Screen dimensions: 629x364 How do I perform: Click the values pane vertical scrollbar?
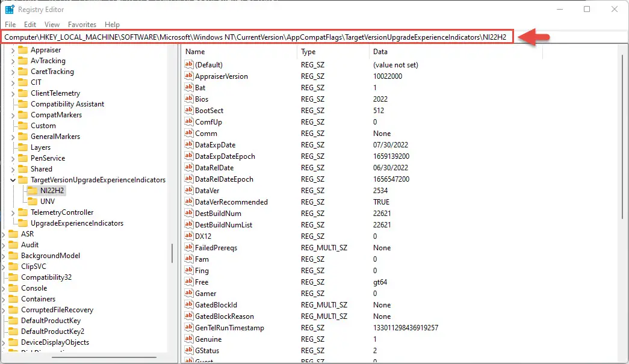click(x=622, y=137)
